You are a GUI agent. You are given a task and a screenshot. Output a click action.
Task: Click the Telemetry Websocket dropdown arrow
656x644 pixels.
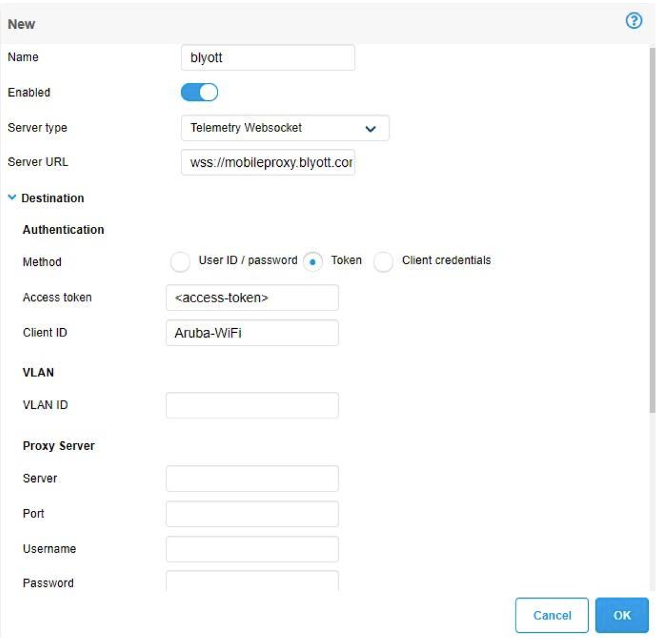point(370,129)
